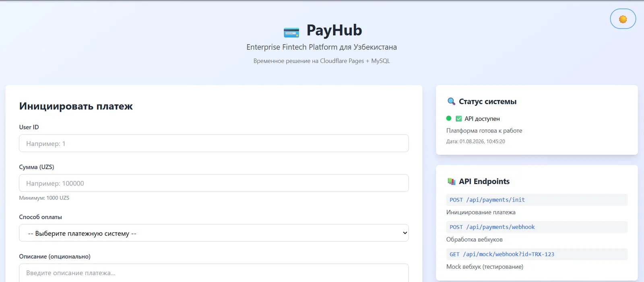Click the POST /api/payments/init endpoint
This screenshot has width=644, height=282.
pos(537,200)
